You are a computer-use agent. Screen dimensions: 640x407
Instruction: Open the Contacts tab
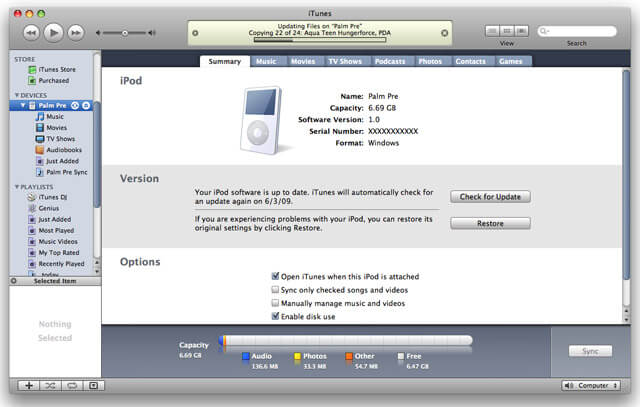470,61
